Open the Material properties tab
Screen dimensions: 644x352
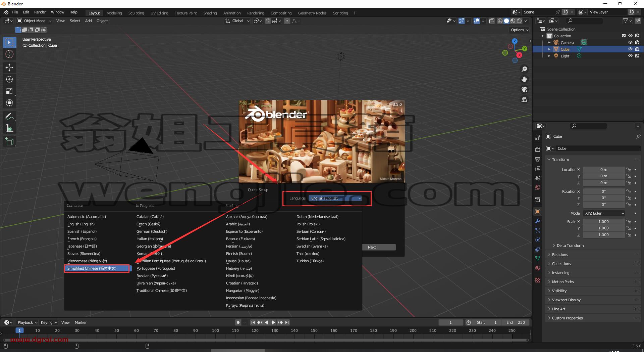click(x=538, y=268)
